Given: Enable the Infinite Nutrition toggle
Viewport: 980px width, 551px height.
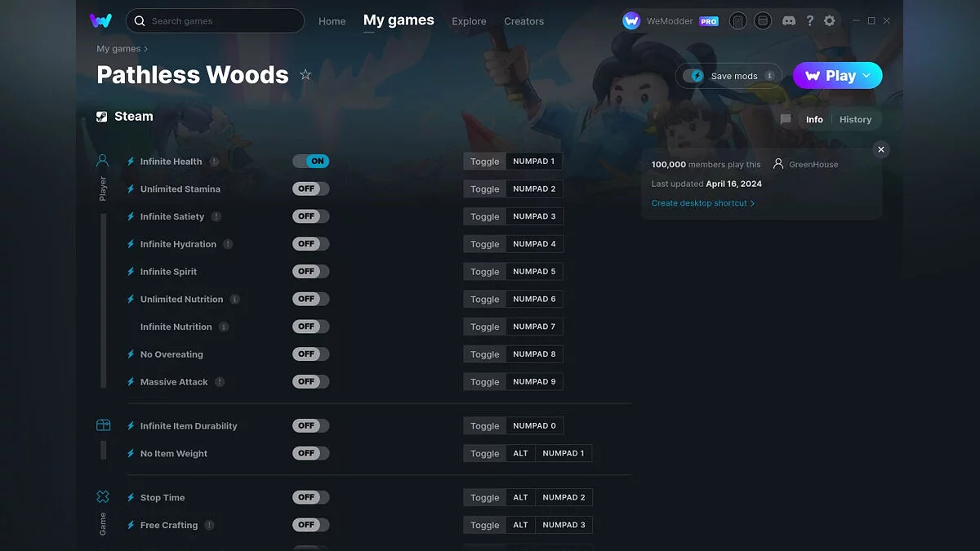Looking at the screenshot, I should [x=311, y=327].
